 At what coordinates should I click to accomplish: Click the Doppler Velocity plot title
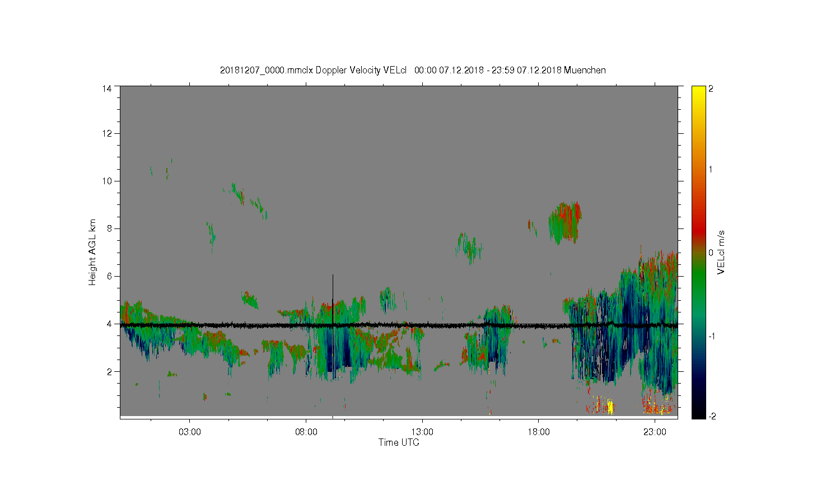(413, 71)
